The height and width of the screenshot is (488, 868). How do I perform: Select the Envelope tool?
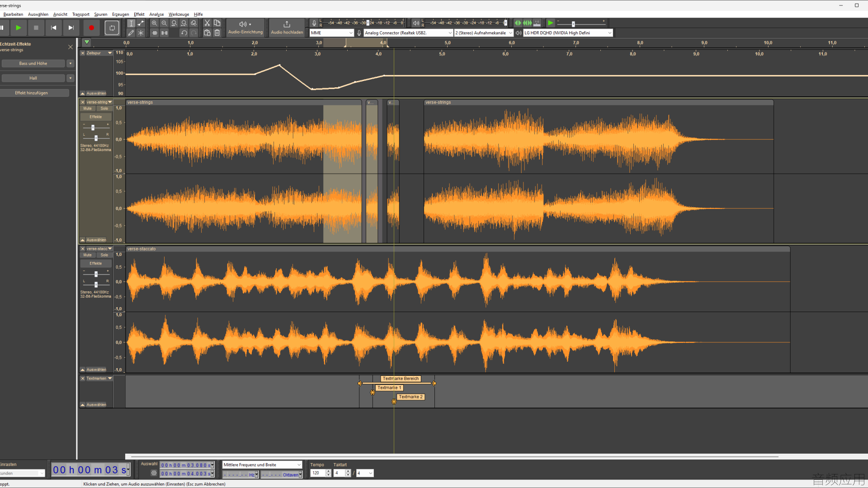141,23
